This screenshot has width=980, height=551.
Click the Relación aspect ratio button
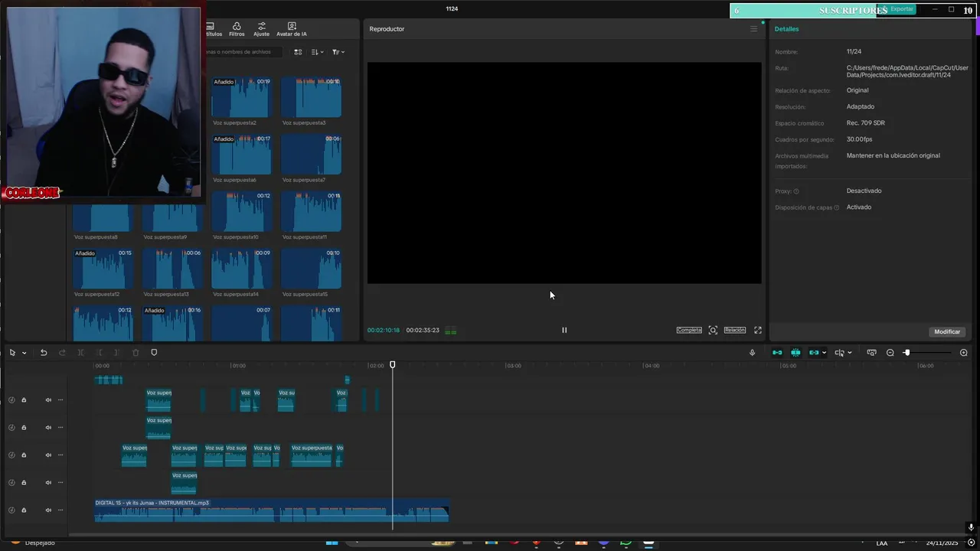(x=734, y=331)
